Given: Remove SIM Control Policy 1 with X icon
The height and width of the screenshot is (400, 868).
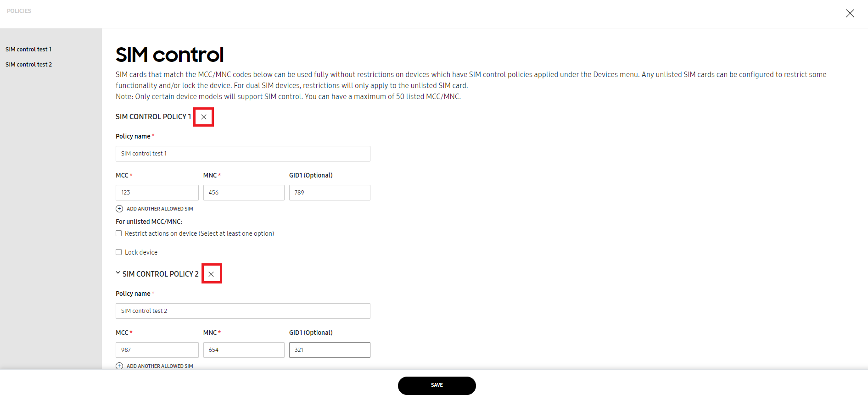Looking at the screenshot, I should [204, 117].
